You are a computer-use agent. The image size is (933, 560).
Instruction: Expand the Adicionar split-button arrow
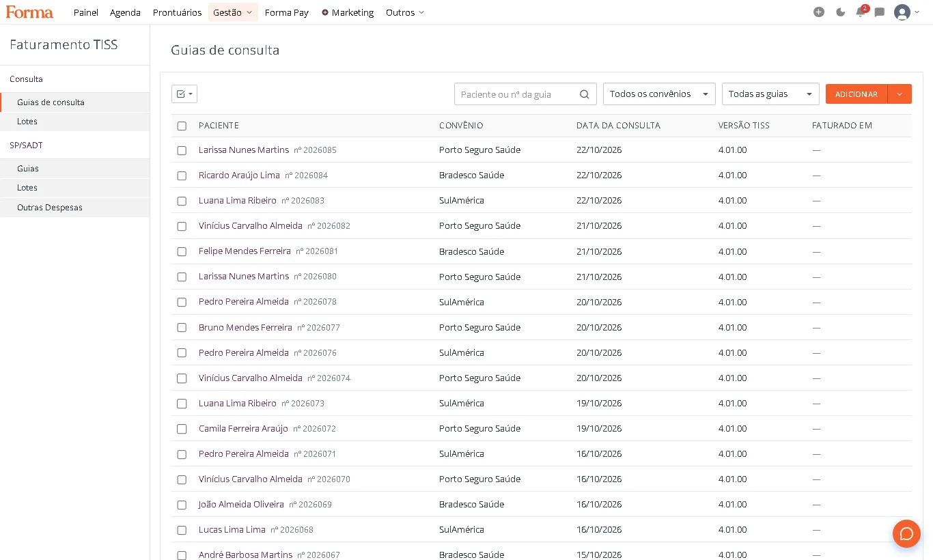[900, 94]
